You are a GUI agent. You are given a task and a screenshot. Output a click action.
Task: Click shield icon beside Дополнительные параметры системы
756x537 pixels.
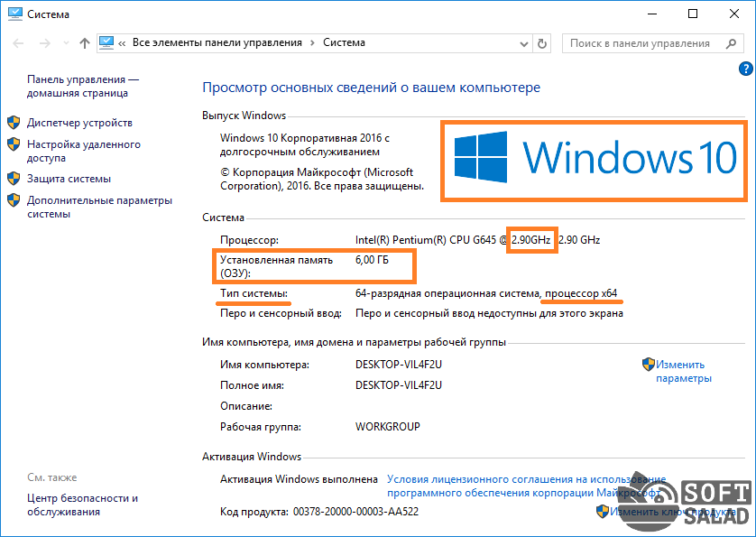pos(14,199)
